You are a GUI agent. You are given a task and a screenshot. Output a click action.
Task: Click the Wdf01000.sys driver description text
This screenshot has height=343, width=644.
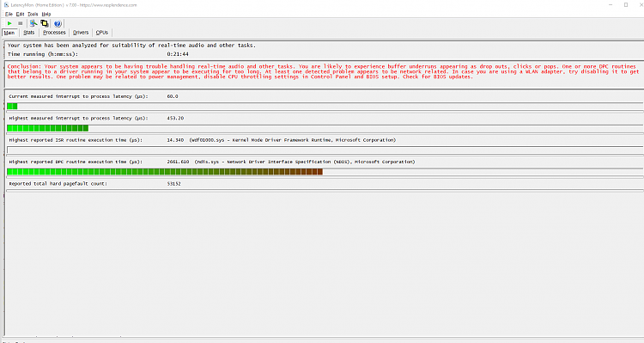pyautogui.click(x=293, y=140)
